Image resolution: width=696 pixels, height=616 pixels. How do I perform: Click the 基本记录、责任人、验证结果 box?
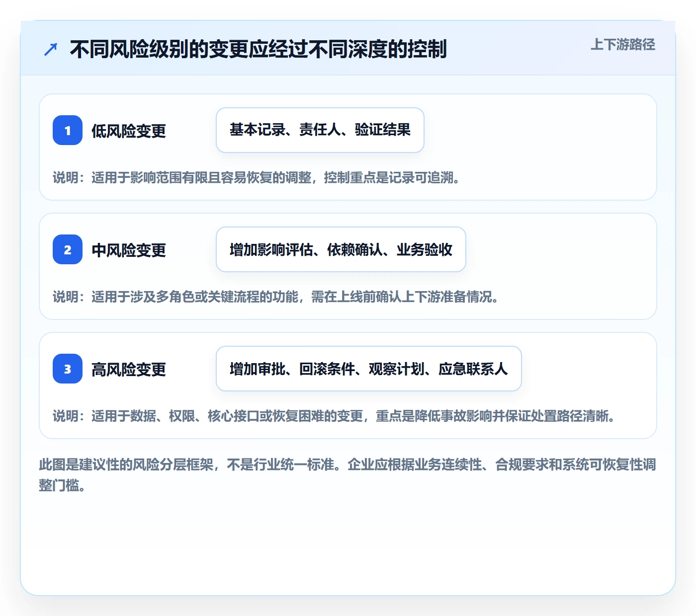pos(320,130)
